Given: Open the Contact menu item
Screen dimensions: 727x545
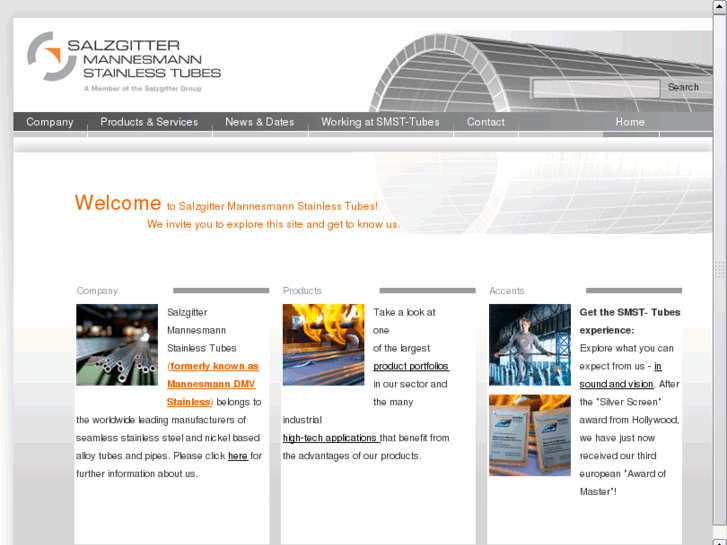Looking at the screenshot, I should click(485, 122).
